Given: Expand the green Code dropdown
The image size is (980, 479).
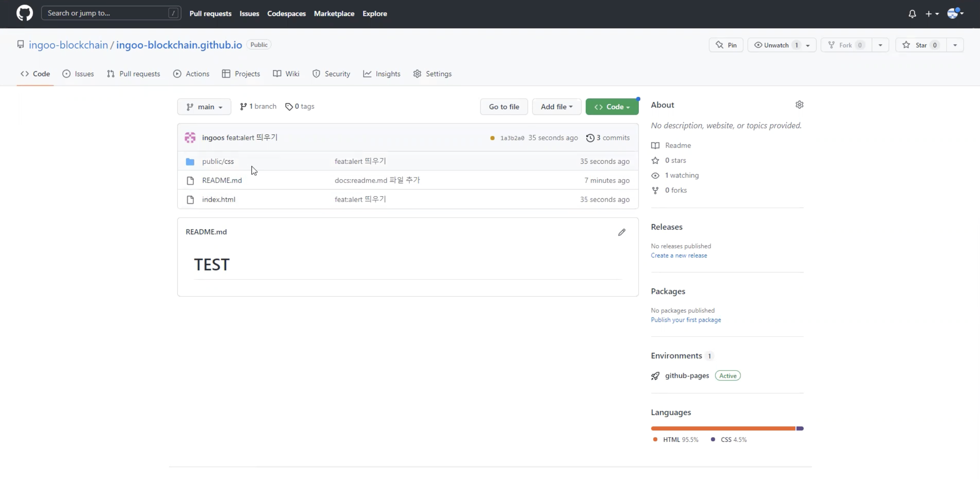Looking at the screenshot, I should [x=612, y=107].
